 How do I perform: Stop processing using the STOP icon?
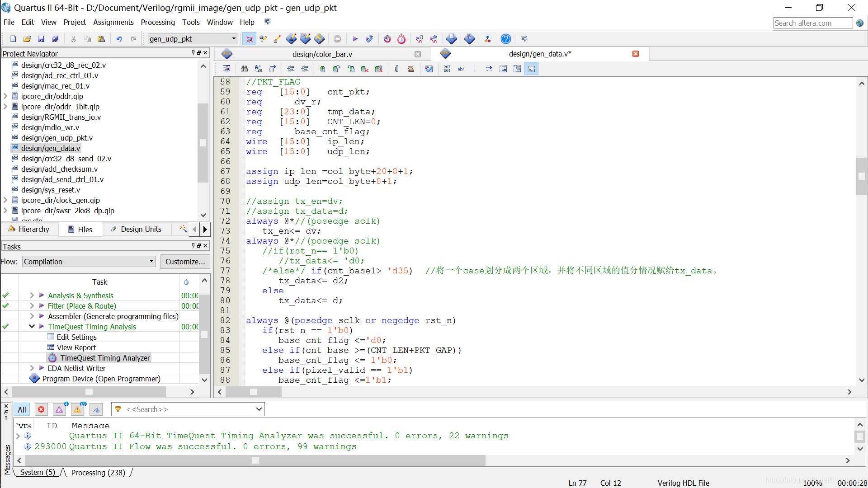pos(337,39)
